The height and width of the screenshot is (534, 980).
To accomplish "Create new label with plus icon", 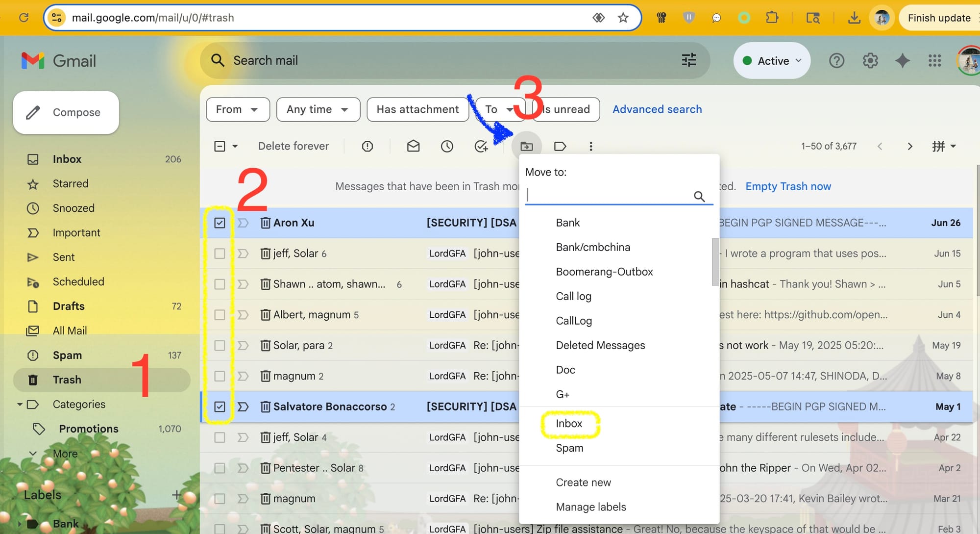I will (177, 495).
